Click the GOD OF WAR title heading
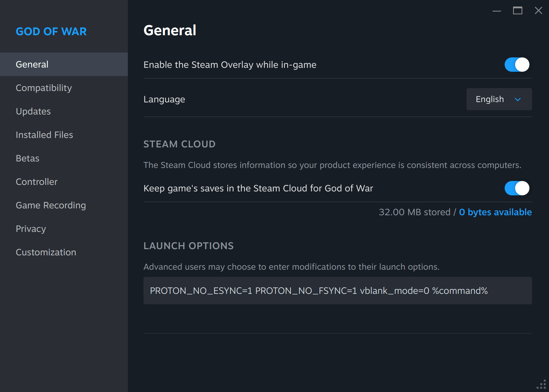Image resolution: width=549 pixels, height=392 pixels. pyautogui.click(x=51, y=31)
